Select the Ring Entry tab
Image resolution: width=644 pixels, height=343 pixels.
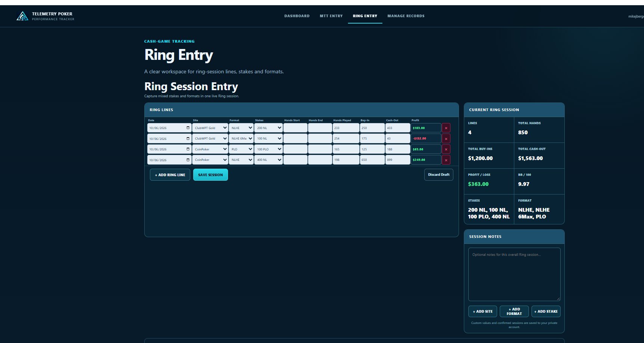[x=365, y=16]
